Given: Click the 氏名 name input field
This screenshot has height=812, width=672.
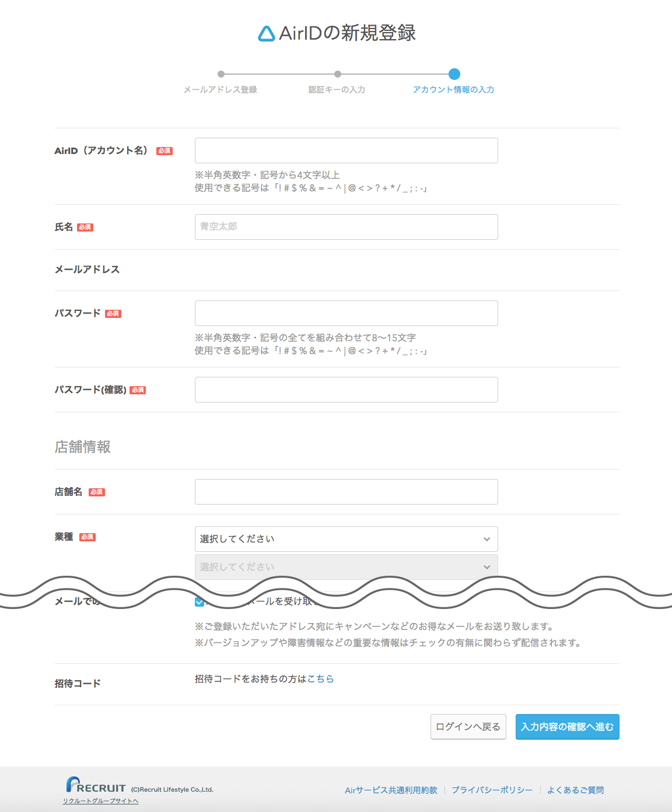Looking at the screenshot, I should click(x=346, y=227).
